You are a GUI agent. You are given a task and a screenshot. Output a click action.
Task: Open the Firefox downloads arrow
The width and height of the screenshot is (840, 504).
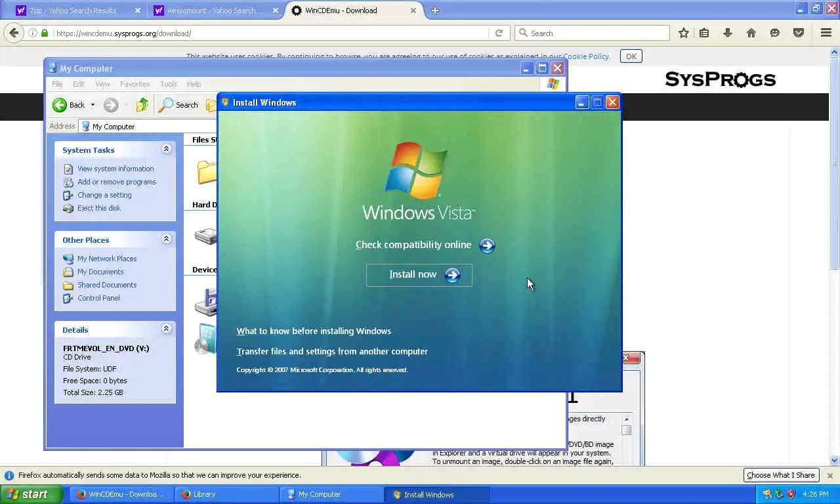pyautogui.click(x=727, y=33)
